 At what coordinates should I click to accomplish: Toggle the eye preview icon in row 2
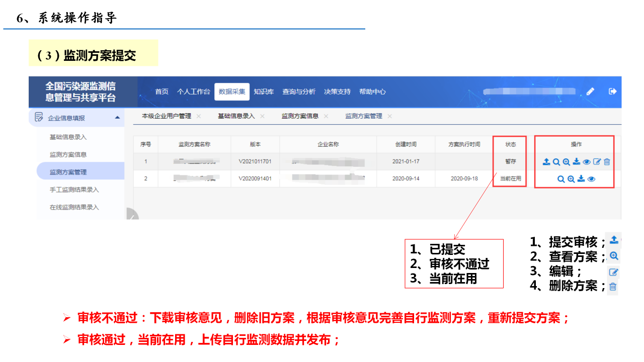[591, 179]
